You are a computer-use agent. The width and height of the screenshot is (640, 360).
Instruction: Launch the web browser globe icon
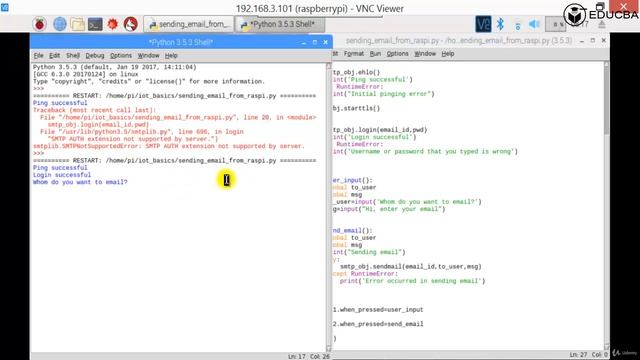[60, 24]
